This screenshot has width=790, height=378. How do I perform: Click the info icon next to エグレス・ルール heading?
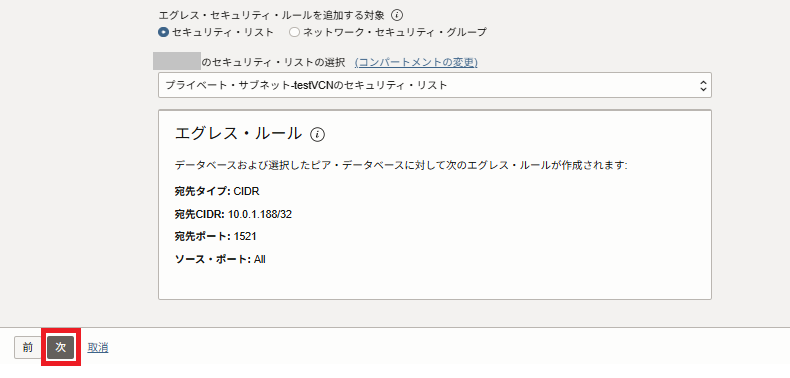(318, 134)
